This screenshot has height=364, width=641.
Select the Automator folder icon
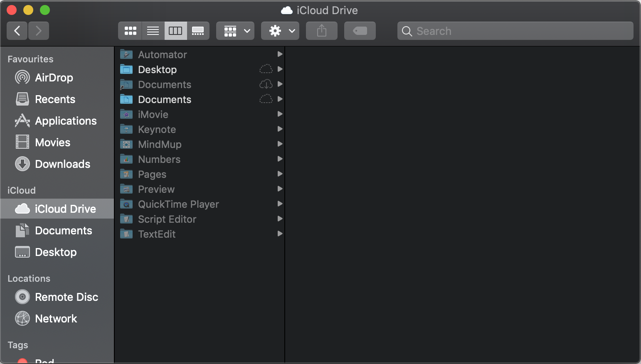coord(126,54)
